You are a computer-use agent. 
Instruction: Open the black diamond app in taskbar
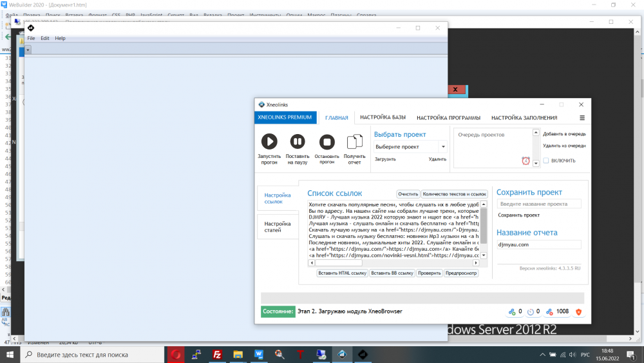pyautogui.click(x=363, y=355)
